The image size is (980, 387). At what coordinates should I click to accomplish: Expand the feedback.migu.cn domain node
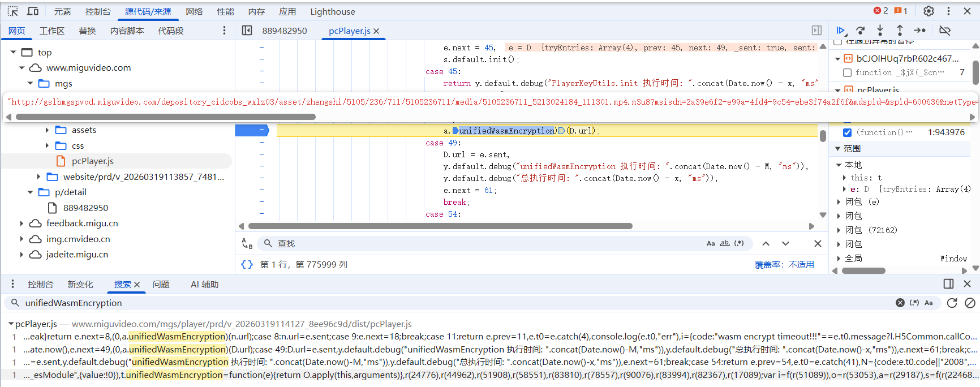click(x=22, y=223)
